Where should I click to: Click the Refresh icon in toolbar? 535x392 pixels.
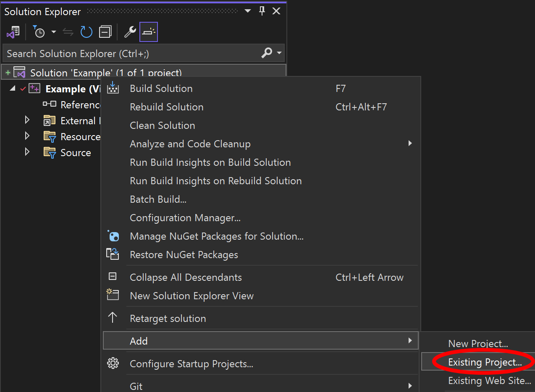point(86,32)
